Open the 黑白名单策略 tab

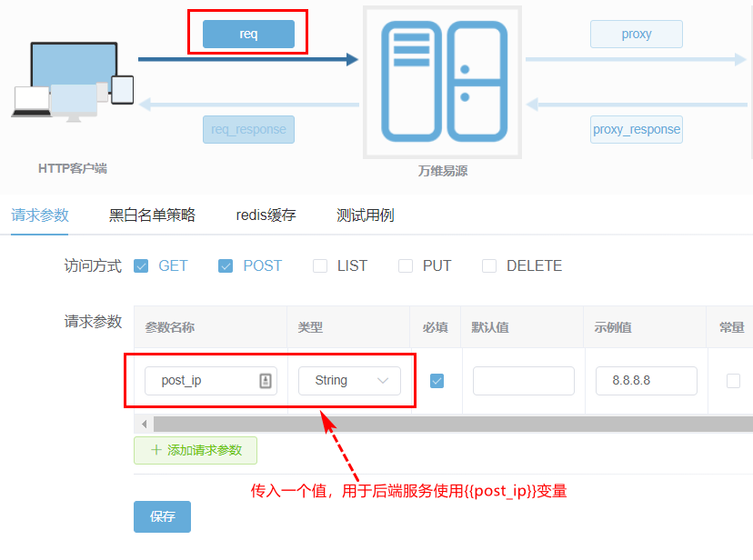tap(152, 215)
